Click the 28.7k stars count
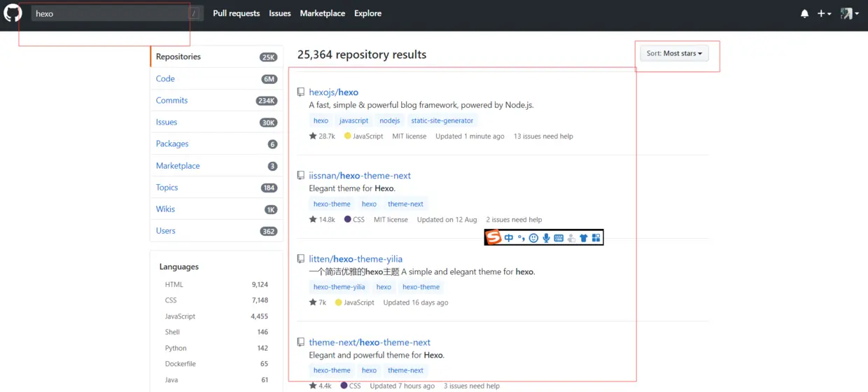The height and width of the screenshot is (392, 868). [322, 136]
